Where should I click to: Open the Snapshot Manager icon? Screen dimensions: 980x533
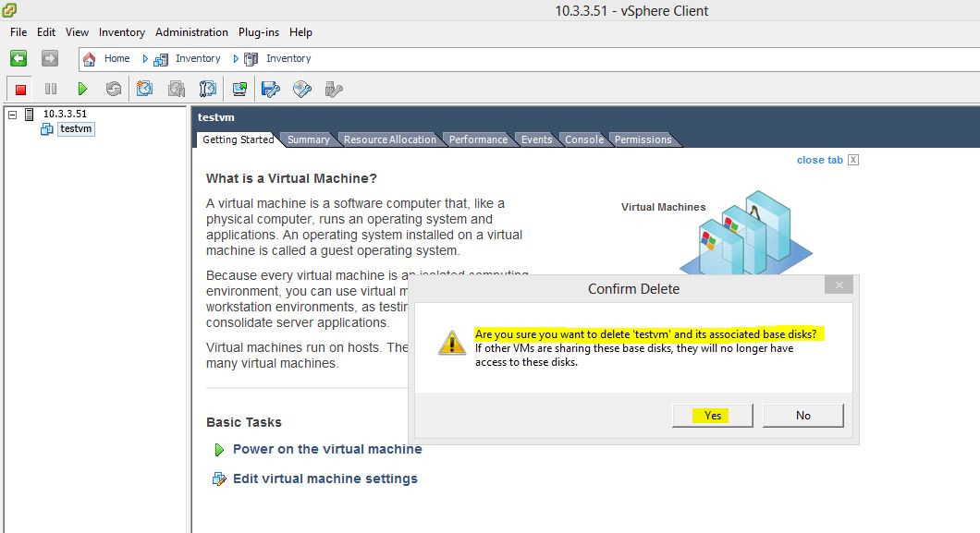[207, 90]
